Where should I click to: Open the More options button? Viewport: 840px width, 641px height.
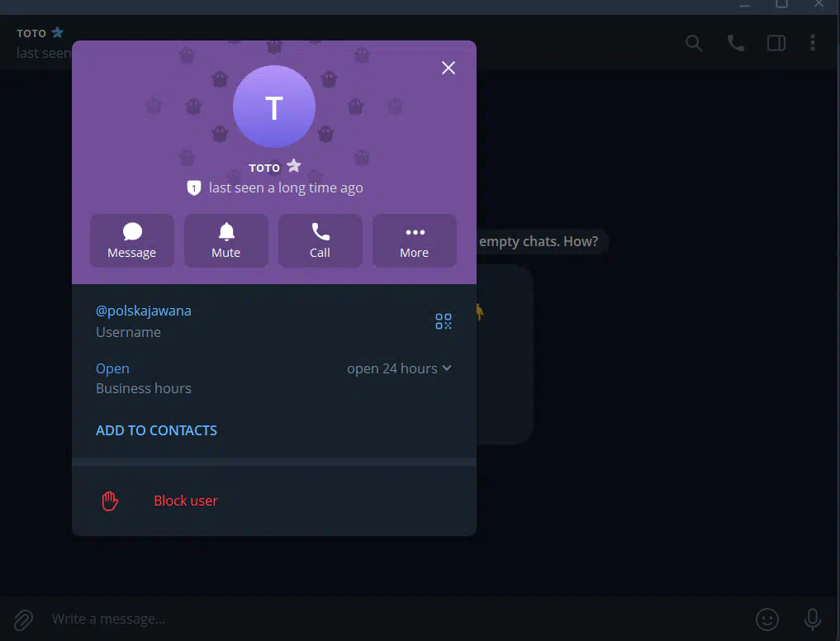coord(415,240)
